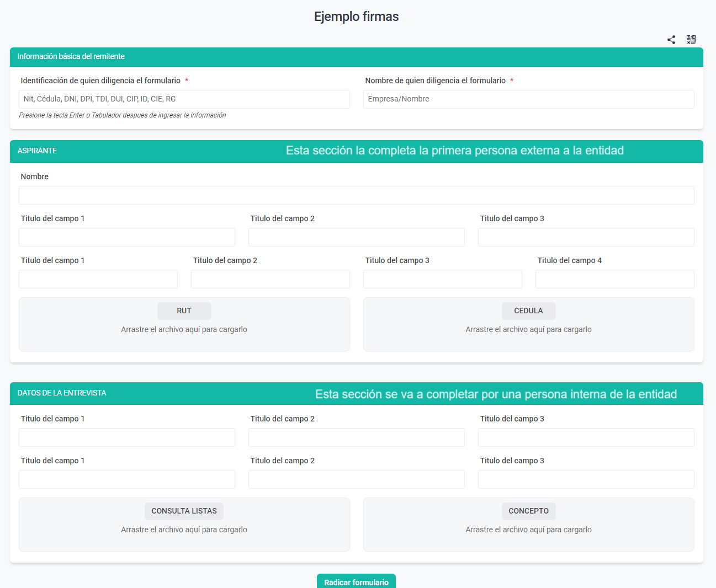The width and height of the screenshot is (716, 588).
Task: Focus Titulo del campo 3 in ASPIRANTE's three-field row
Action: click(586, 237)
